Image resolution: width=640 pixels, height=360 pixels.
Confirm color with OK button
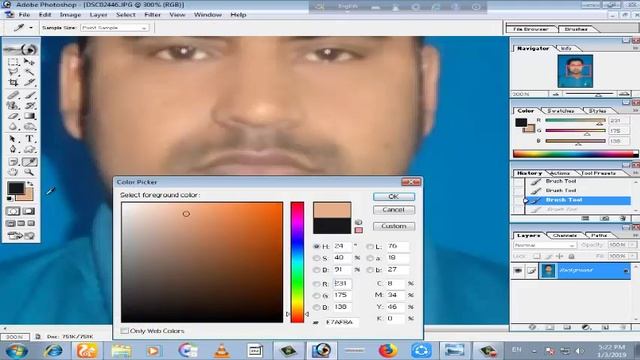pos(393,197)
